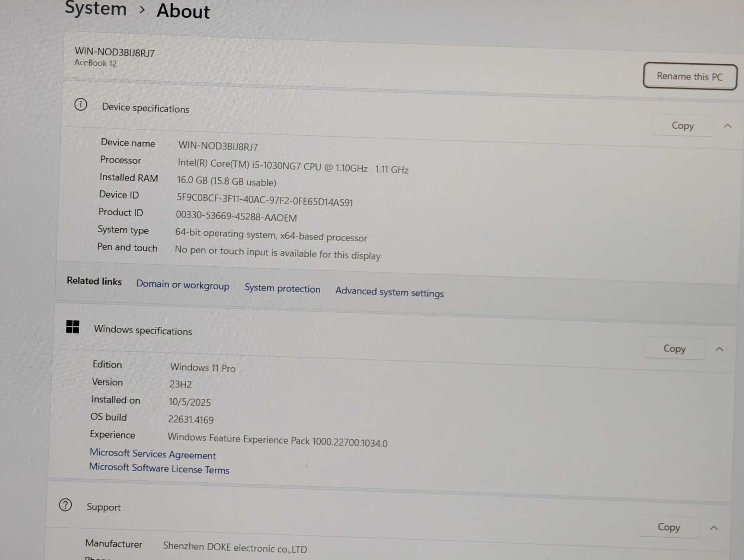Copy the Support information
This screenshot has width=744, height=560.
(x=668, y=527)
